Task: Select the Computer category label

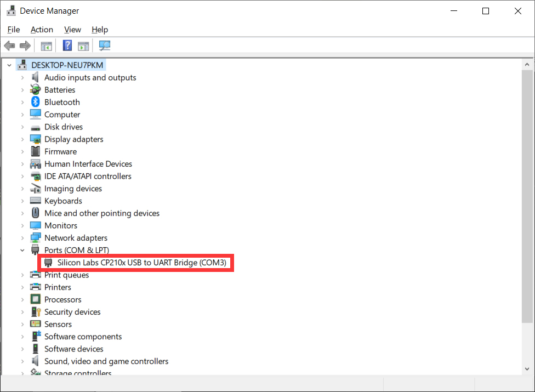Action: (62, 114)
